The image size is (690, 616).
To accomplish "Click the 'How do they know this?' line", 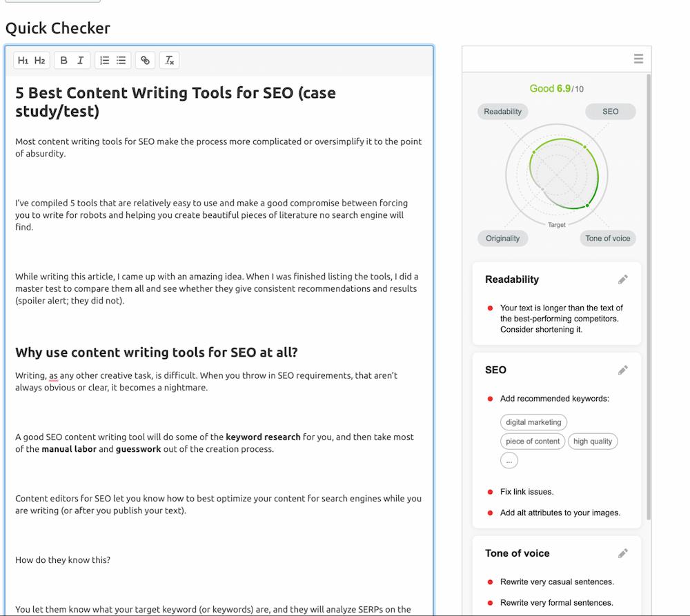I will [x=63, y=560].
